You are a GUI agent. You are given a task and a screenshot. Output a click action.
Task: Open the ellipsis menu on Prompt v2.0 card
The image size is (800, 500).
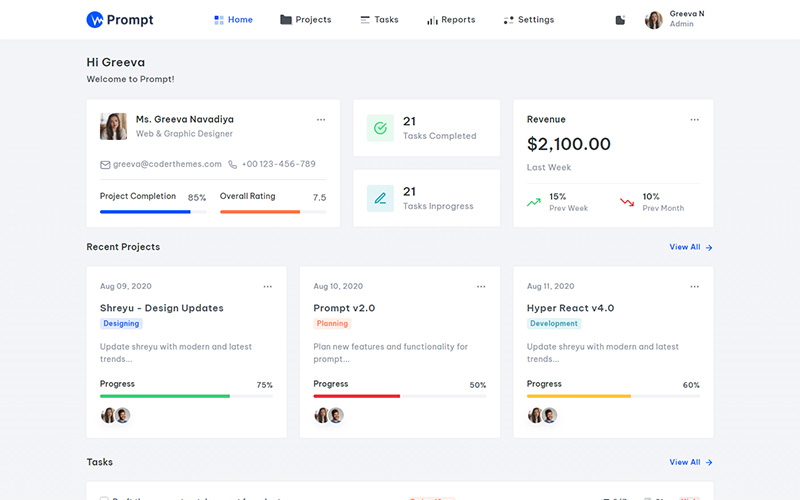481,287
